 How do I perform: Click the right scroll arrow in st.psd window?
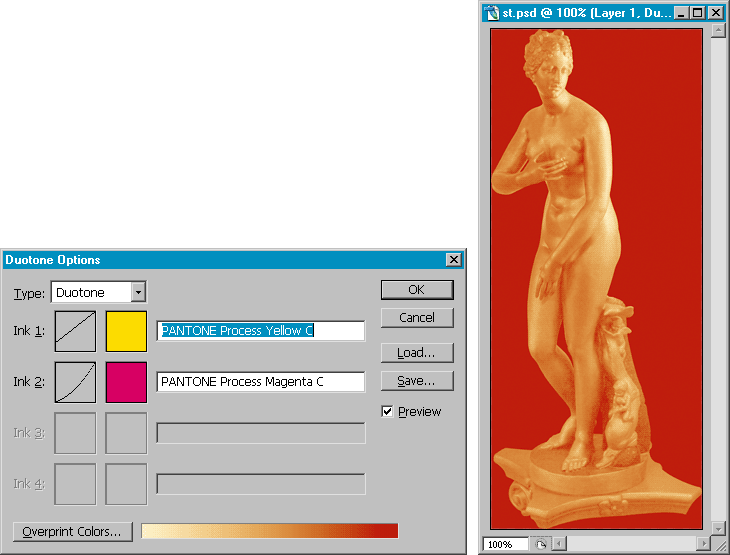coord(703,544)
